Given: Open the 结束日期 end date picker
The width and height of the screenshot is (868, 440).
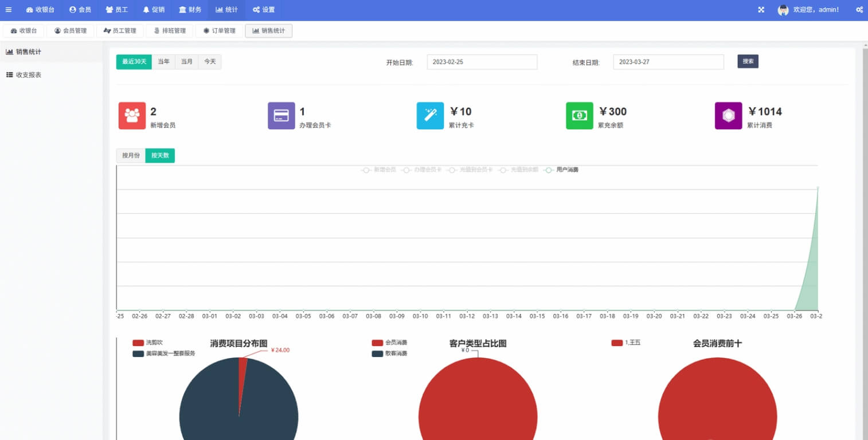Looking at the screenshot, I should 668,62.
